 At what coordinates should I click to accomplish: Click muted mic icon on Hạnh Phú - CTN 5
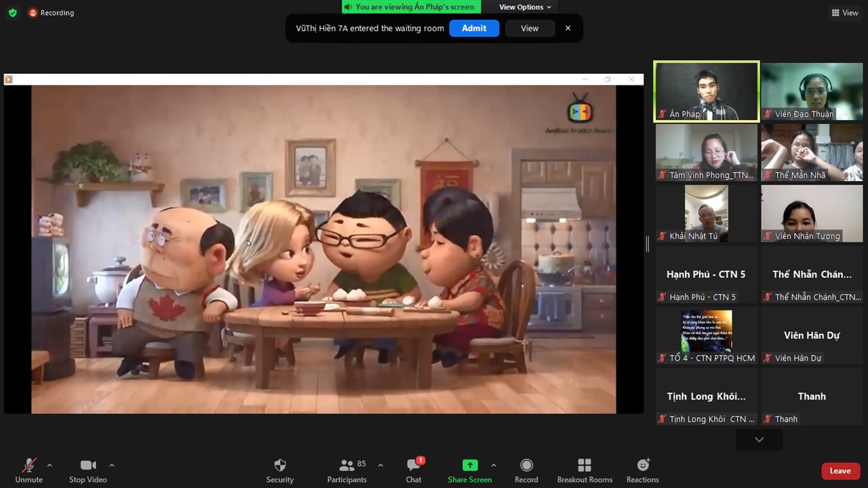coord(663,297)
